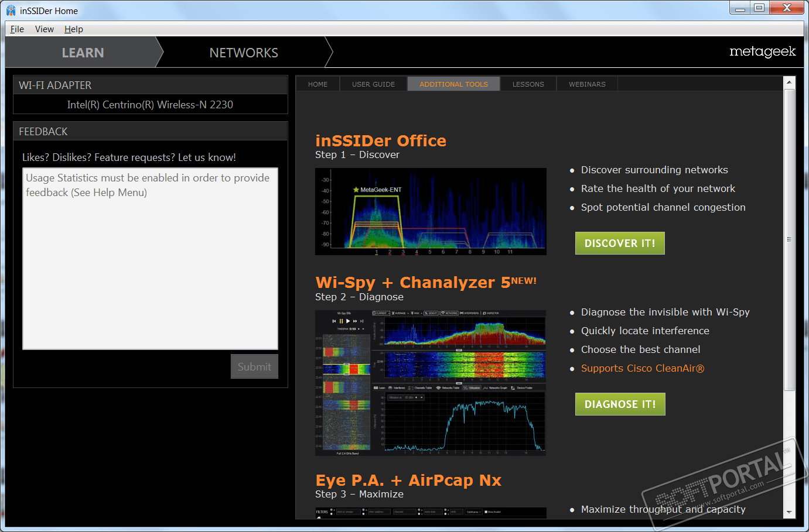Open the LESSONS tab
Image resolution: width=809 pixels, height=532 pixels.
[x=528, y=84]
